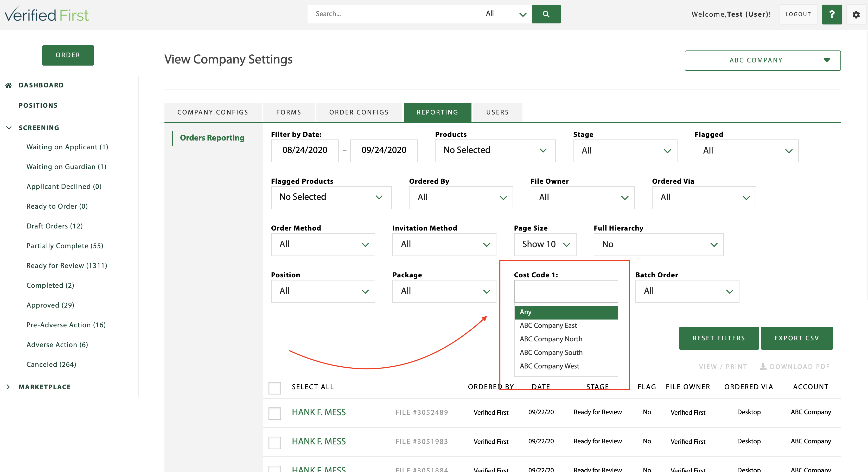Open the Batch Order dropdown
This screenshot has height=472, width=868.
pos(687,291)
